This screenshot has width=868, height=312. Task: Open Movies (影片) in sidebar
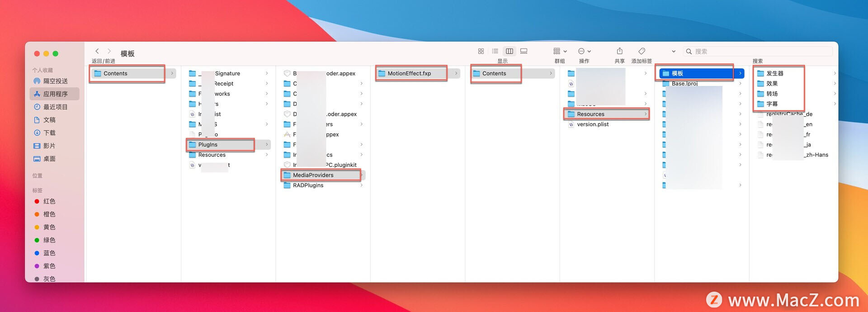[55, 146]
